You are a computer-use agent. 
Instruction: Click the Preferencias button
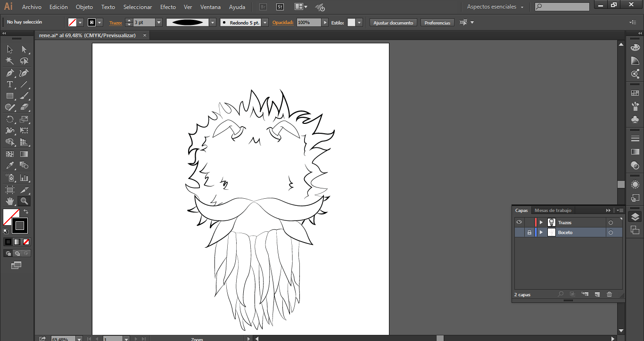pyautogui.click(x=437, y=23)
